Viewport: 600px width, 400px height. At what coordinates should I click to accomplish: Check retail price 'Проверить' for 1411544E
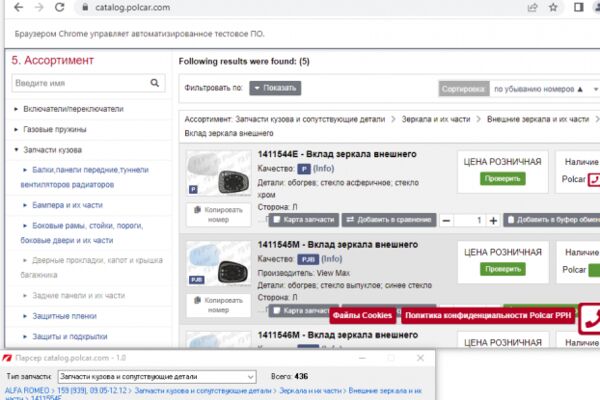pyautogui.click(x=502, y=179)
